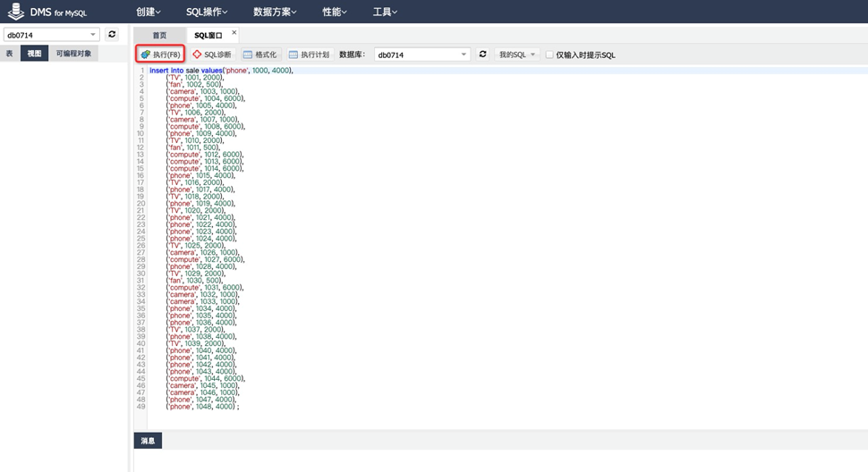The image size is (868, 472).
Task: Click the line ('fan', 1011, 500)
Action: pyautogui.click(x=193, y=147)
